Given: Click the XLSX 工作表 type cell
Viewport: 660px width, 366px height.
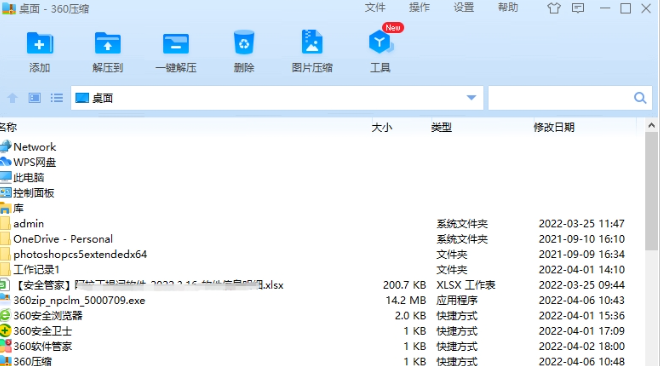Looking at the screenshot, I should pyautogui.click(x=466, y=285).
